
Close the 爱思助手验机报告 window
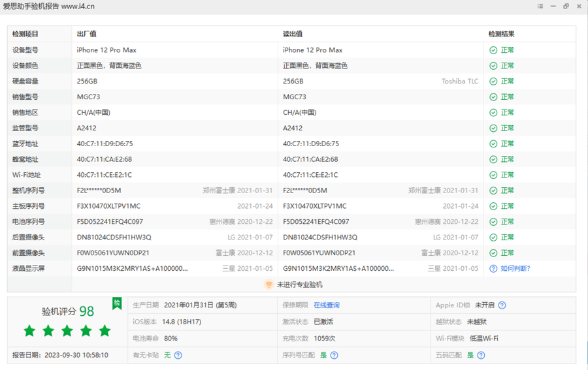click(579, 6)
